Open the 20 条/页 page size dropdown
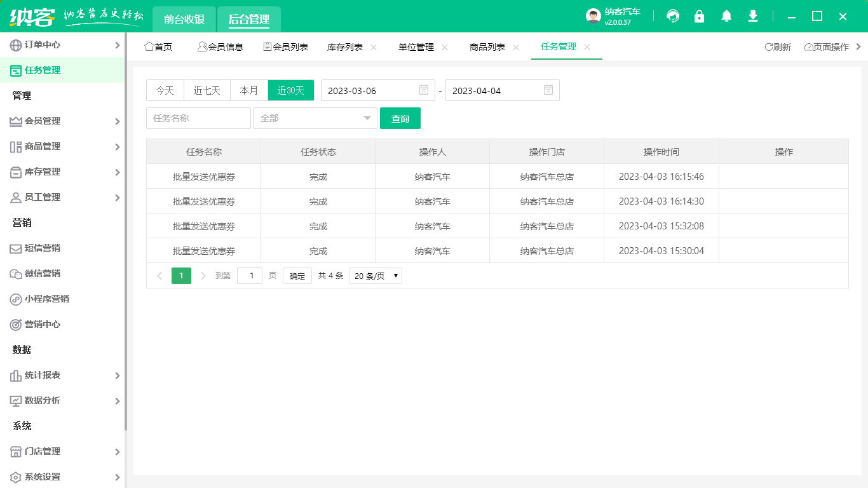The image size is (868, 488). click(x=376, y=275)
